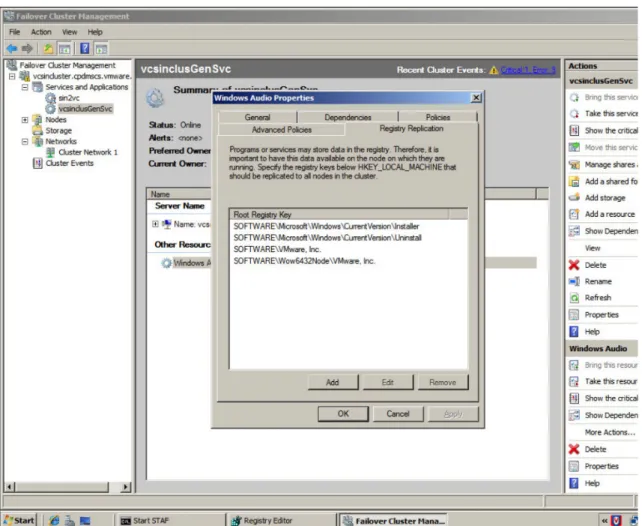The image size is (642, 526).
Task: Click the Show/Hide action pane toolbar icon
Action: 101,49
